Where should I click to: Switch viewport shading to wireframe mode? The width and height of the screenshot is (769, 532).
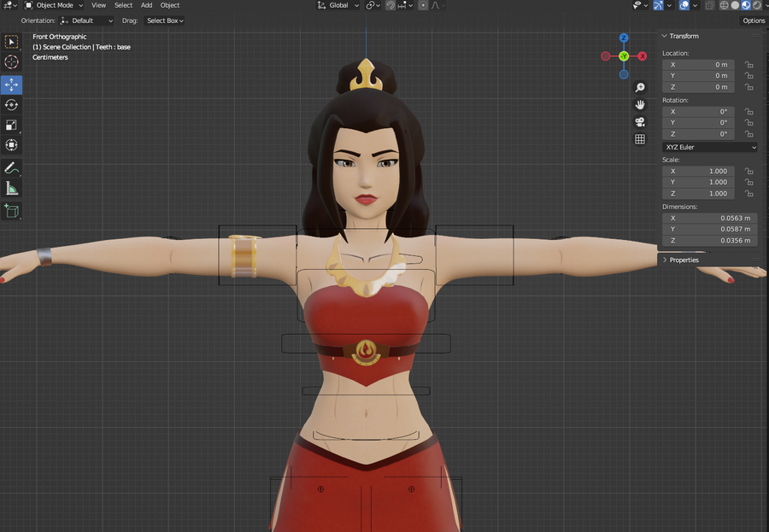724,5
